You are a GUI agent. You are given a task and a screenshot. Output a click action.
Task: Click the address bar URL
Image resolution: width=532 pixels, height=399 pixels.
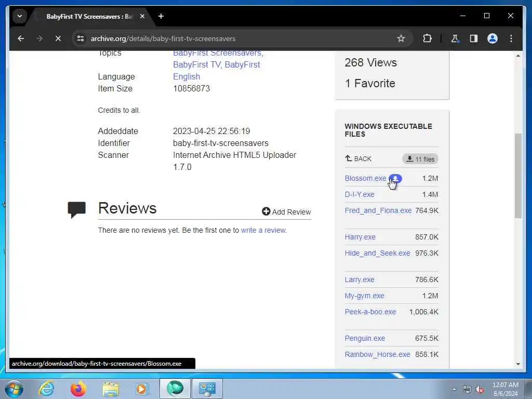point(163,38)
